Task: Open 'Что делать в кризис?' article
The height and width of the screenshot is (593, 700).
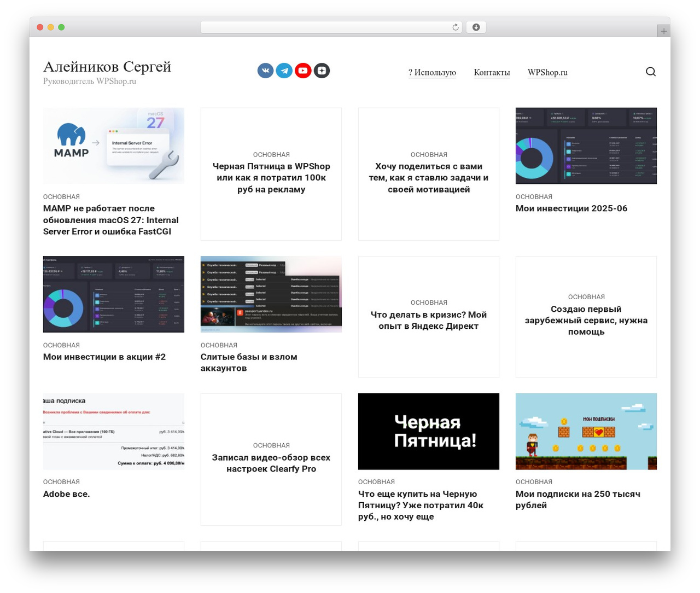Action: coord(429,320)
